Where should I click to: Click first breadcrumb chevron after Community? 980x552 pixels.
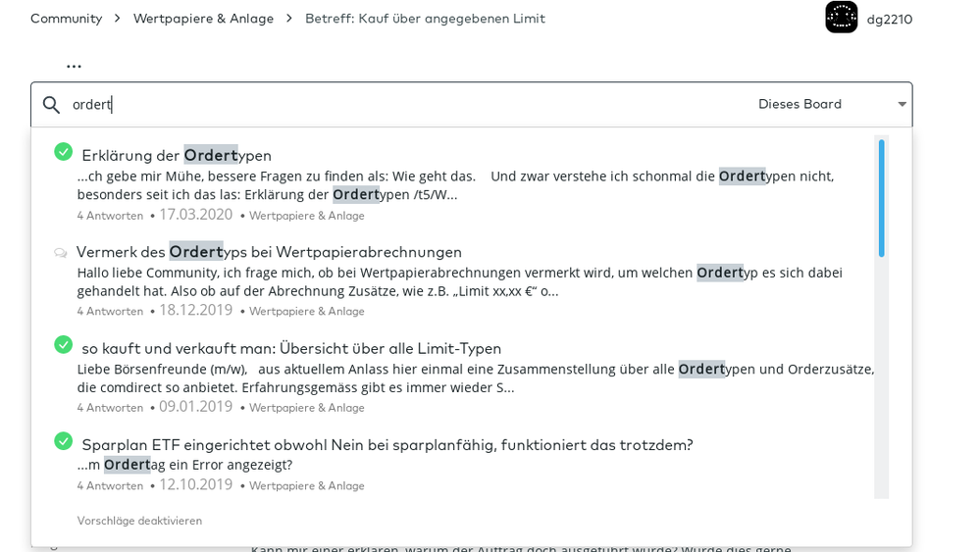coord(118,19)
